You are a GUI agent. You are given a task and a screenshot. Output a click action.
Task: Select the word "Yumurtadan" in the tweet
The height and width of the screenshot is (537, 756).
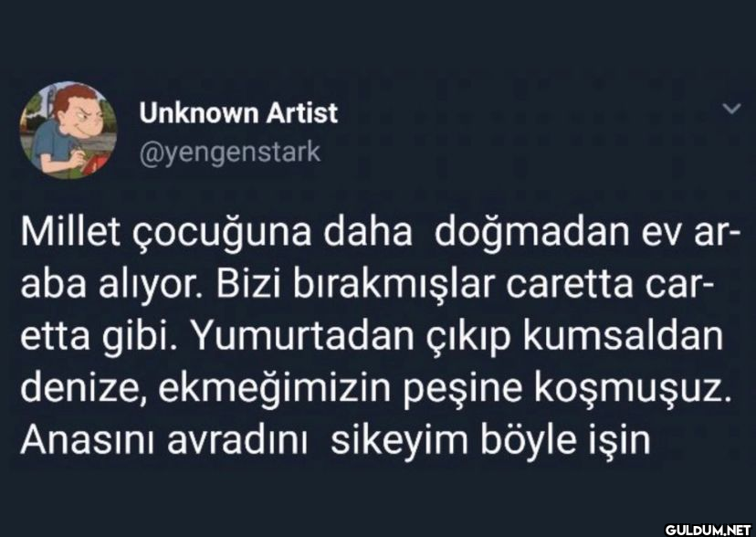304,337
